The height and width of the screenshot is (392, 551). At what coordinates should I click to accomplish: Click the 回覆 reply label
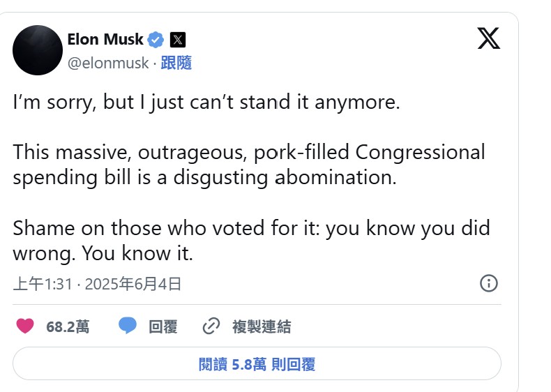tap(163, 326)
